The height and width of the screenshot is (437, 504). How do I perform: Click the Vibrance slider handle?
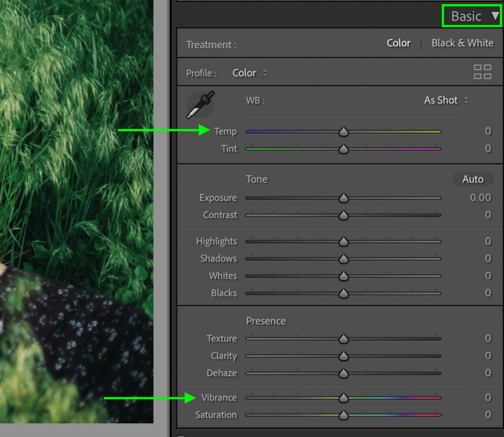click(343, 398)
